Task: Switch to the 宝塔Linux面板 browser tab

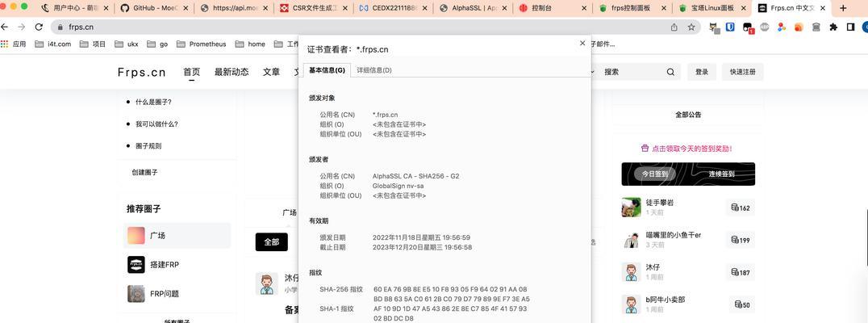Action: tap(714, 8)
